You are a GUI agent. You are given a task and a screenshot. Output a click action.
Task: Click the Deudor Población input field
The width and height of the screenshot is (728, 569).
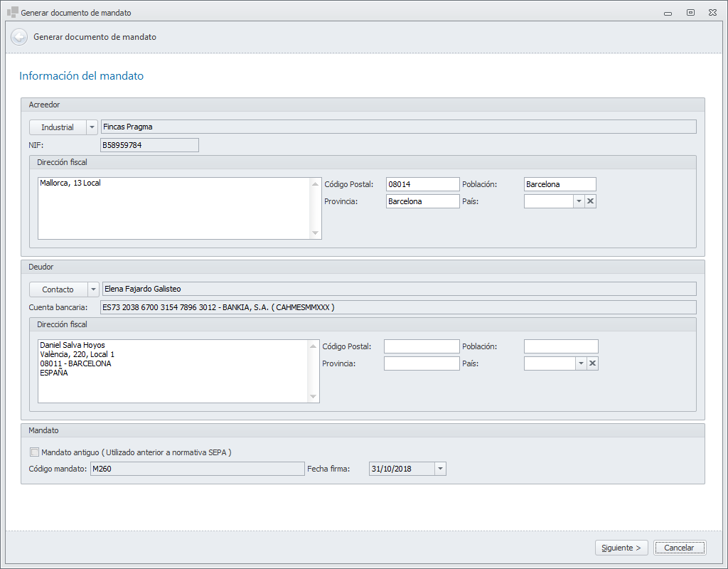tap(560, 346)
